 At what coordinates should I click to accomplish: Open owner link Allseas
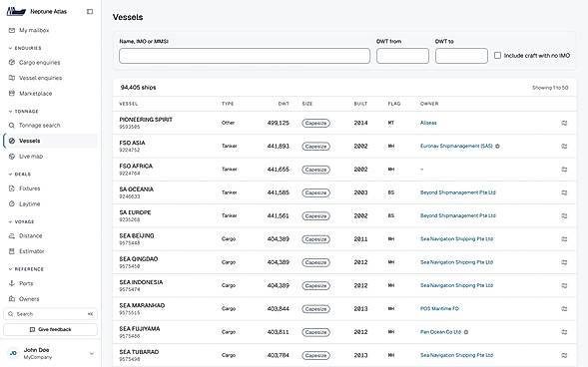(x=428, y=123)
